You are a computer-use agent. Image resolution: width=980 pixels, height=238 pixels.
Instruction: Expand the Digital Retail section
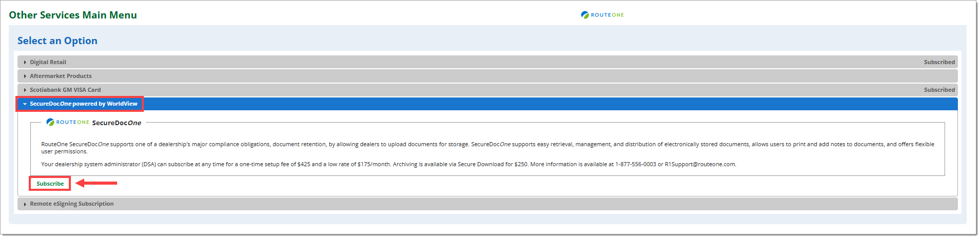[x=487, y=62]
